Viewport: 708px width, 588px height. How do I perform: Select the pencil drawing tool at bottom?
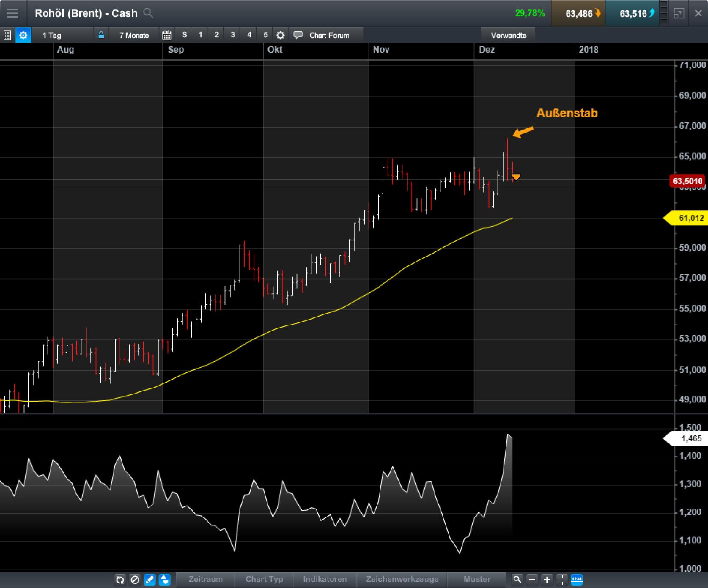(150, 579)
